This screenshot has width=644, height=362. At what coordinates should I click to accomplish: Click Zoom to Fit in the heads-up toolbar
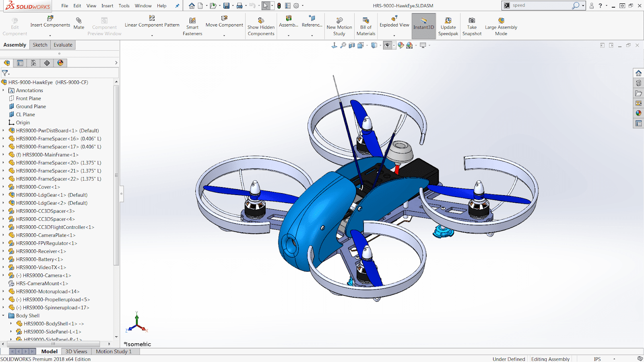click(343, 45)
